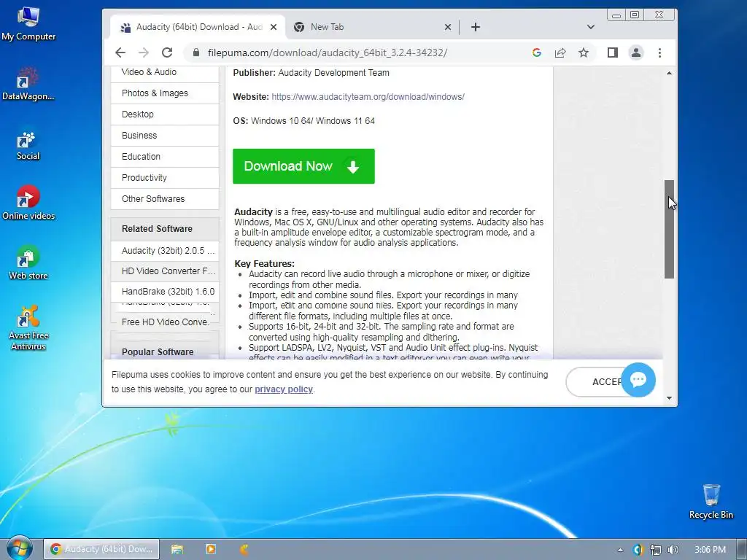Switch to the Audacity (64bit) Download tab
Screen dimensions: 747x560
(198, 27)
